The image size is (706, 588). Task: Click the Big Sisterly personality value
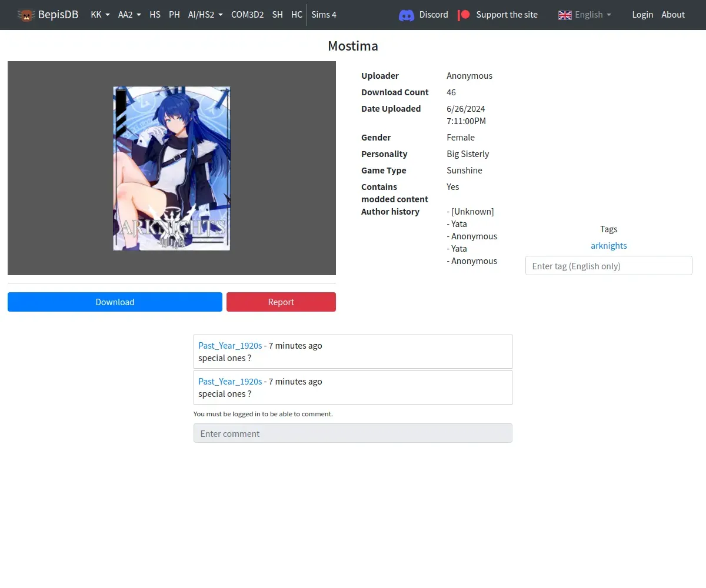[x=468, y=154]
